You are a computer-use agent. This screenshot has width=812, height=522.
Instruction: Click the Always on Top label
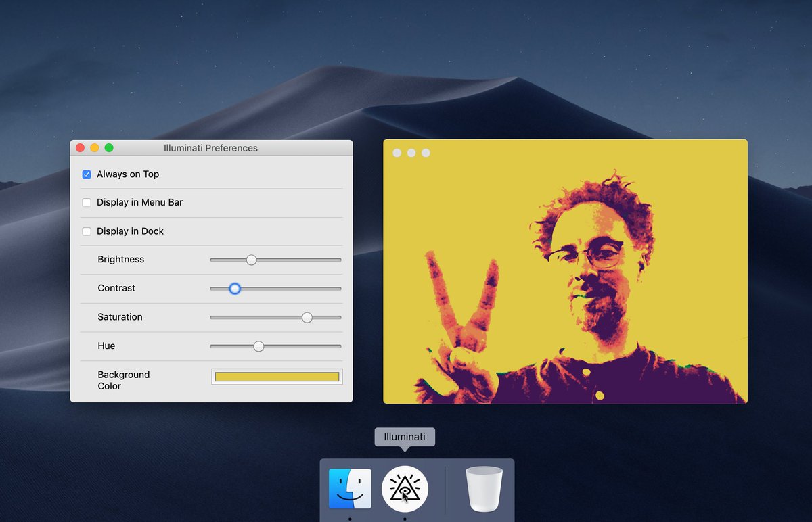[128, 174]
